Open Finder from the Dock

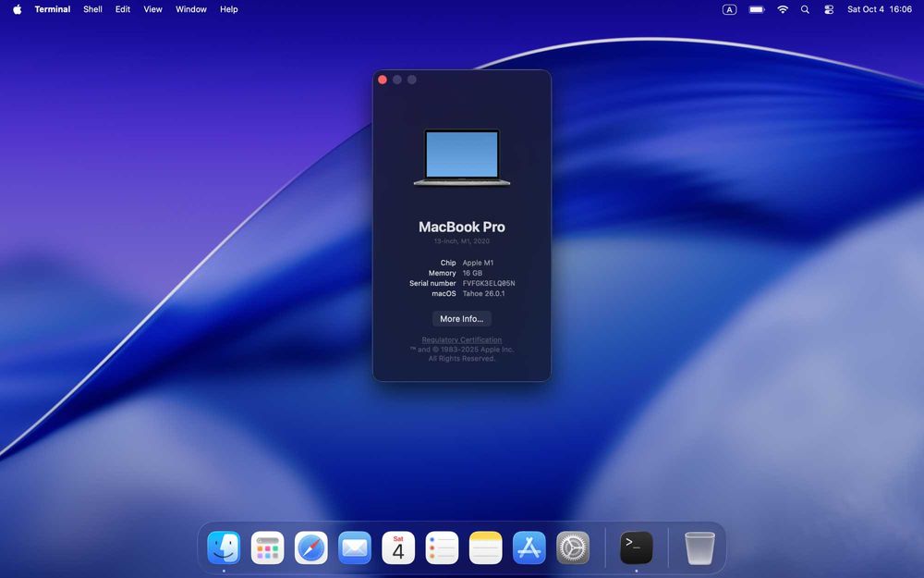point(224,547)
